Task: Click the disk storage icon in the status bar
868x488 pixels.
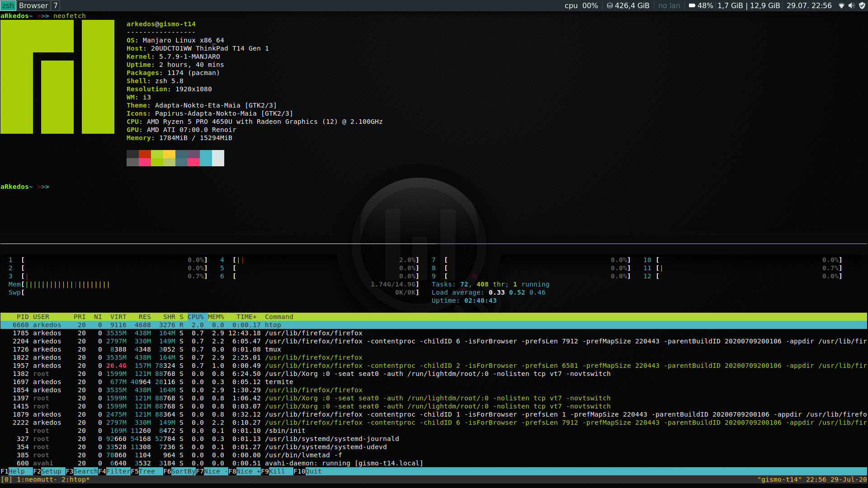Action: 610,6
